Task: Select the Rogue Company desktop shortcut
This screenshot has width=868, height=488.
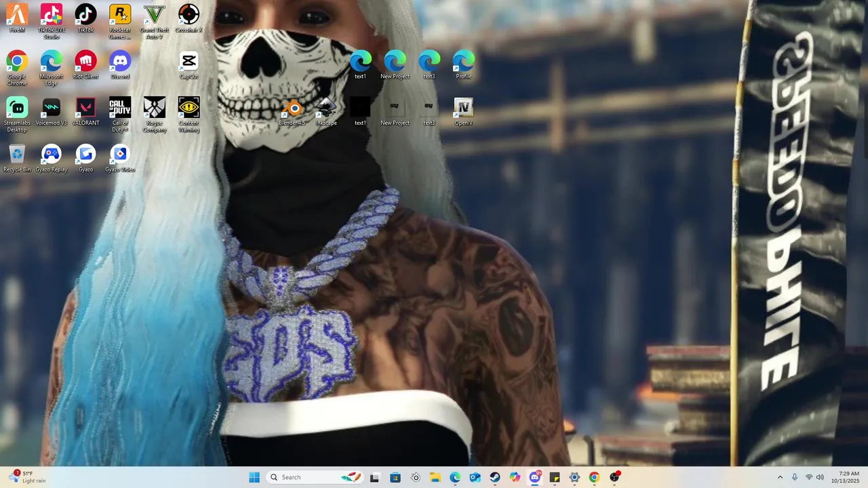Action: point(155,115)
